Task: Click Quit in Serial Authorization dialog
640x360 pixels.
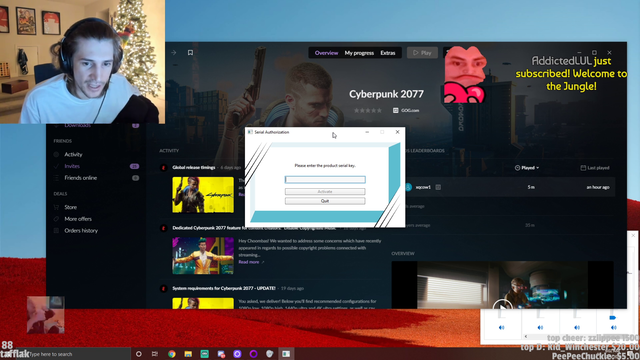Action: pyautogui.click(x=325, y=201)
